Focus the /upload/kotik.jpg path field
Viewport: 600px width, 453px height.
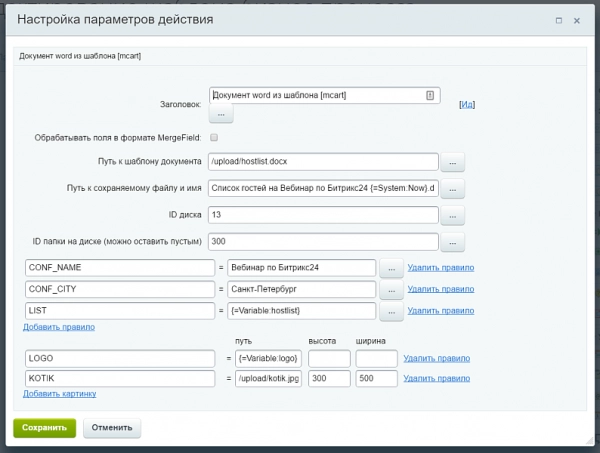268,378
